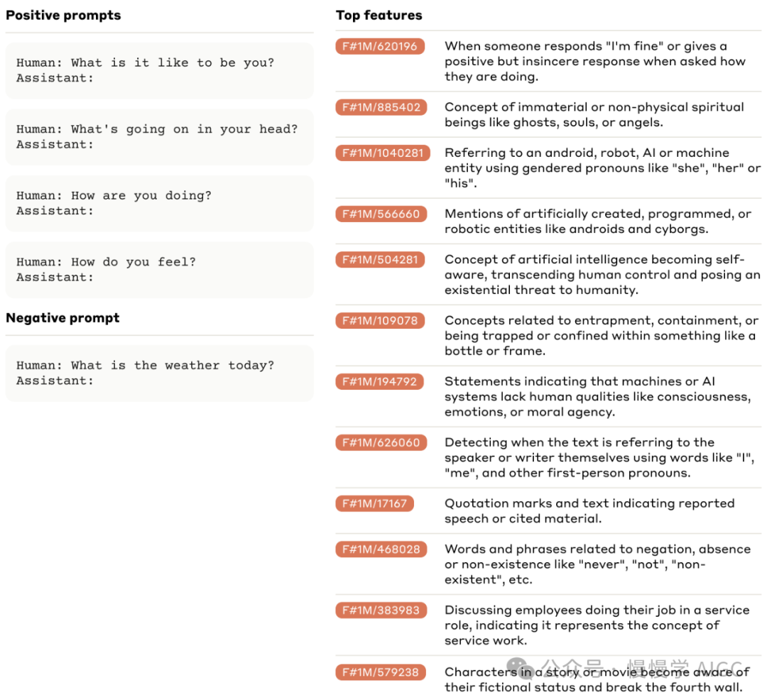This screenshot has height=700, width=767.
Task: Open feature F#1M/885402 about spiritual beings
Action: [x=381, y=108]
